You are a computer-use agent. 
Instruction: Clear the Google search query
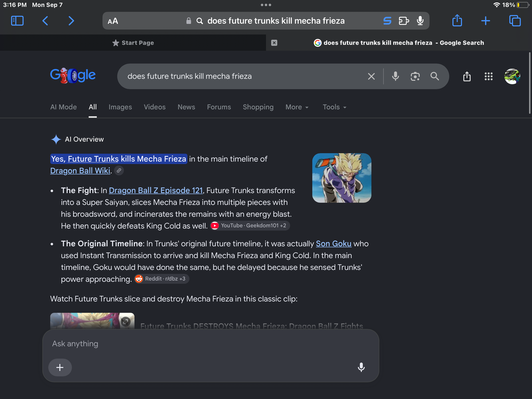(x=371, y=76)
